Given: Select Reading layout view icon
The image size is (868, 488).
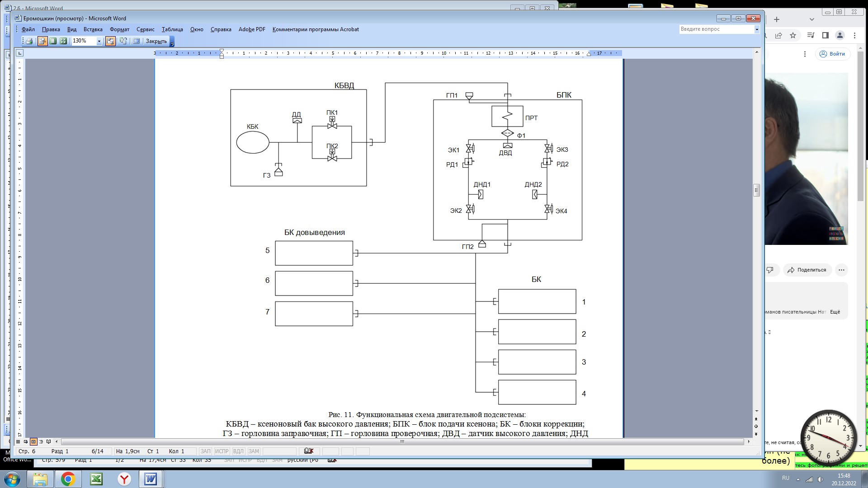Looking at the screenshot, I should [49, 441].
